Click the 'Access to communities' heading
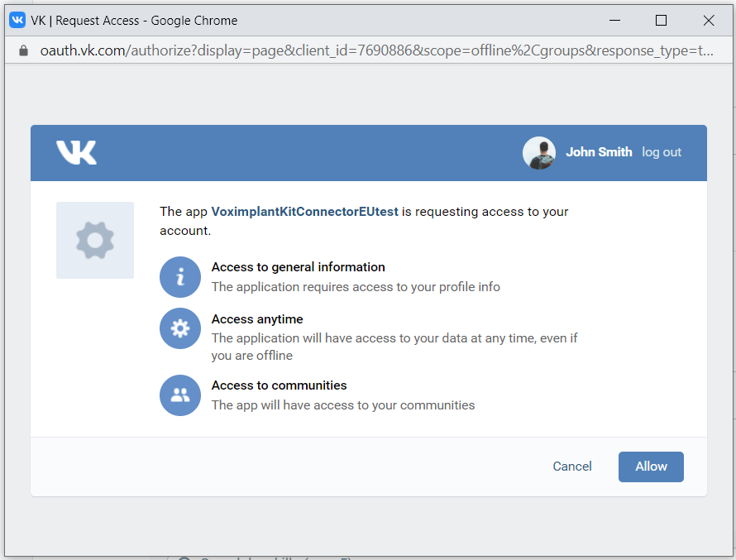 [279, 385]
